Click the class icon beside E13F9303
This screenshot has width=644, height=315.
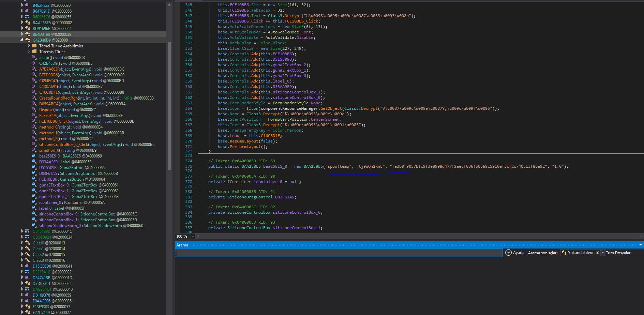point(27,307)
